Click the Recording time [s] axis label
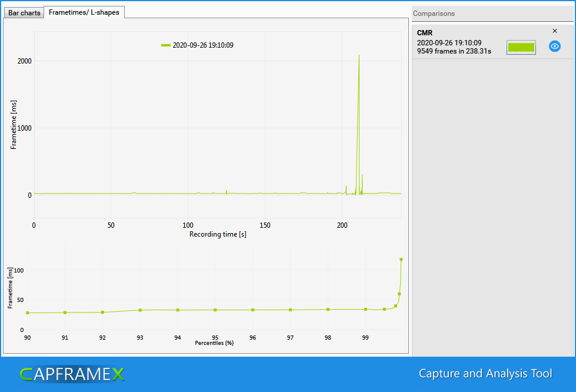Screen dimensions: 576x392 tap(218, 234)
